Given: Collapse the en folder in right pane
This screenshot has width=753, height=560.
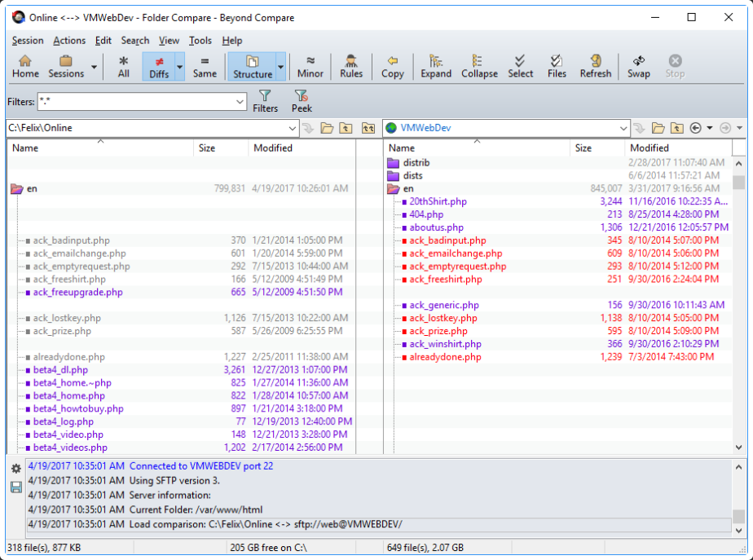Looking at the screenshot, I should pos(394,189).
